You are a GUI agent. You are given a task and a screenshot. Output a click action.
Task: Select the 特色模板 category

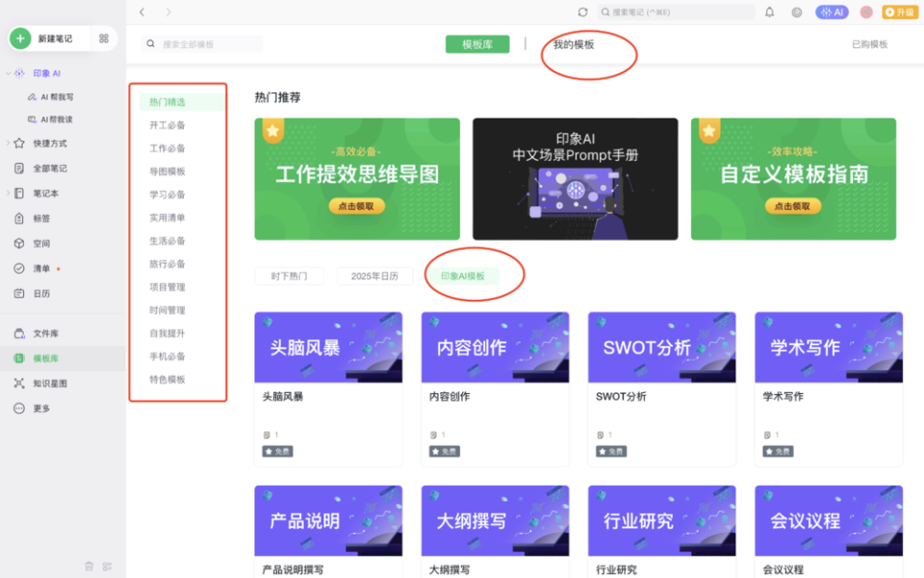coord(167,380)
